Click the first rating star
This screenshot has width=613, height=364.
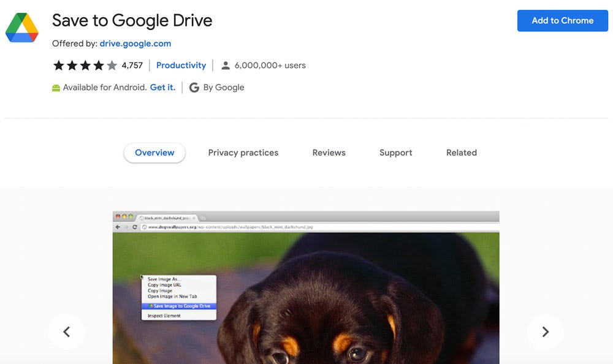click(x=59, y=64)
